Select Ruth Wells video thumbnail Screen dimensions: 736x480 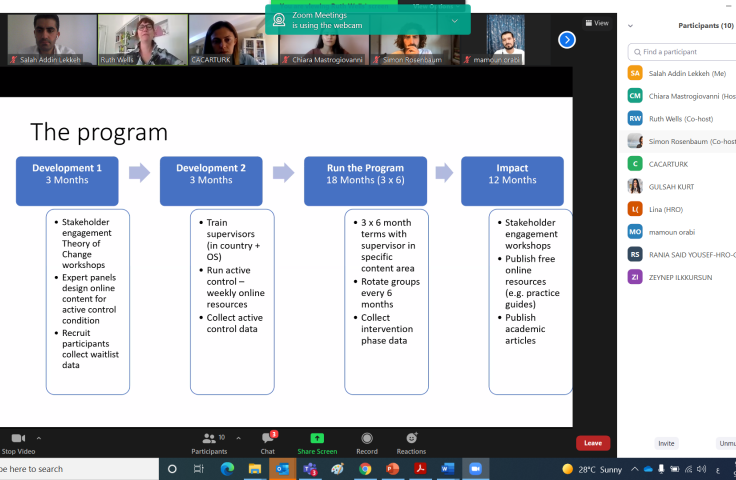point(143,39)
